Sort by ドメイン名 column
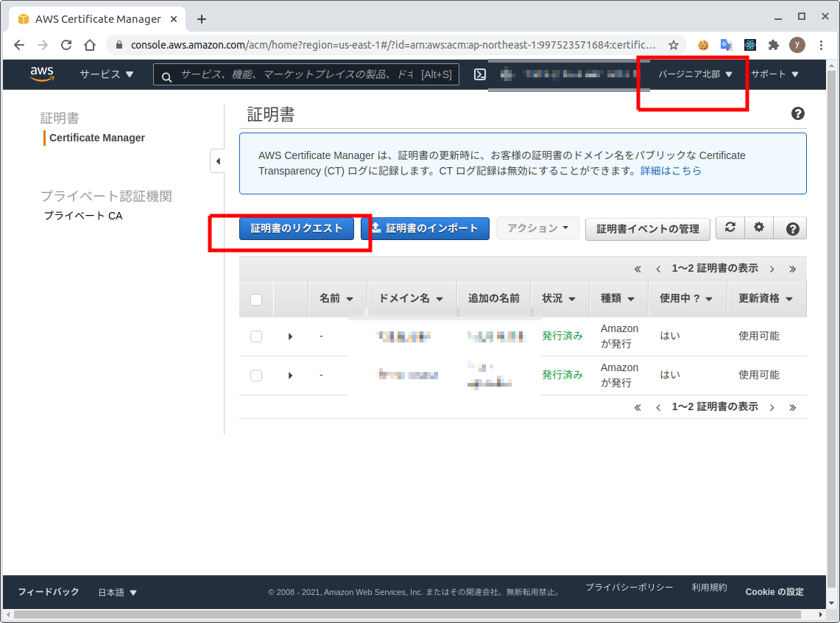Image resolution: width=840 pixels, height=623 pixels. tap(411, 298)
